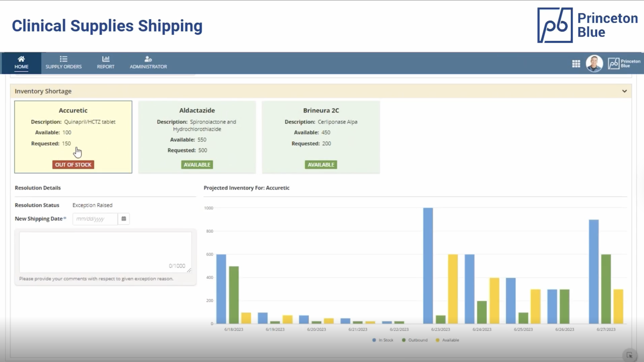Click the Home house icon

[21, 59]
